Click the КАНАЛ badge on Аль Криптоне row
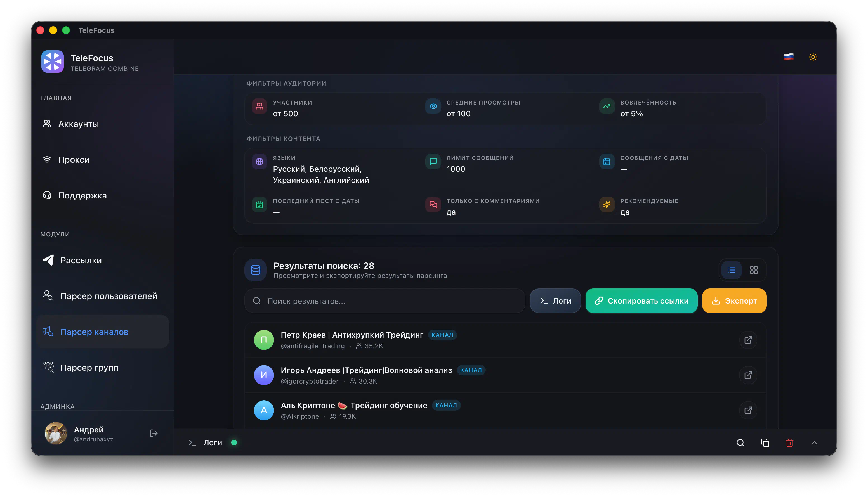 tap(446, 406)
